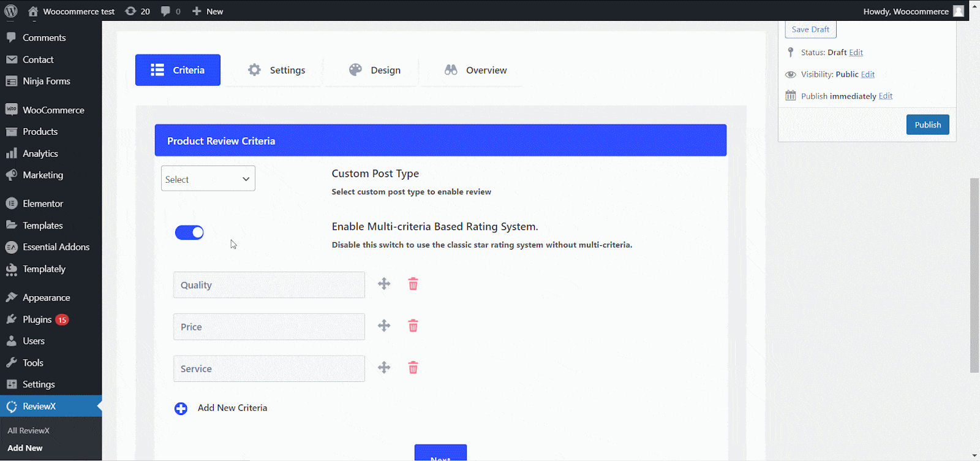
Task: Click the Save Draft button
Action: 810,29
